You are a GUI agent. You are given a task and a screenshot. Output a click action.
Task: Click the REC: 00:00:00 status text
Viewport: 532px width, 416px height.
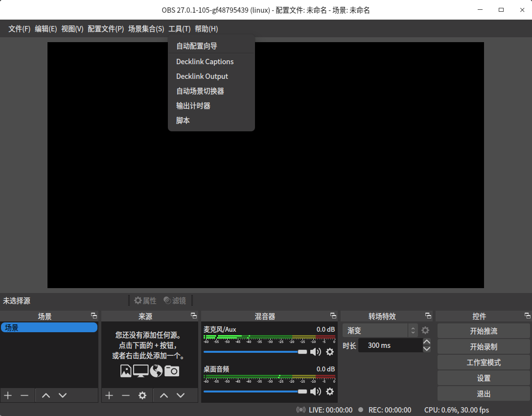pyautogui.click(x=390, y=410)
